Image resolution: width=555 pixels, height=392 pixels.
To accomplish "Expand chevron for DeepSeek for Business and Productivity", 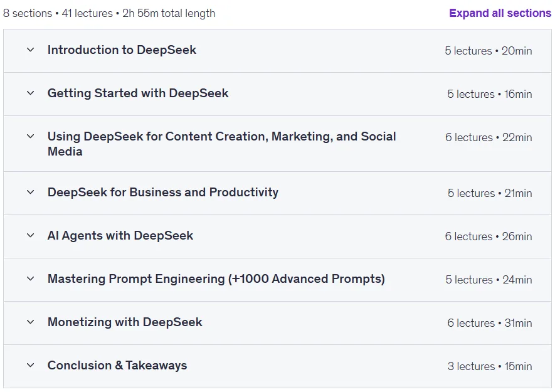I will [x=31, y=193].
